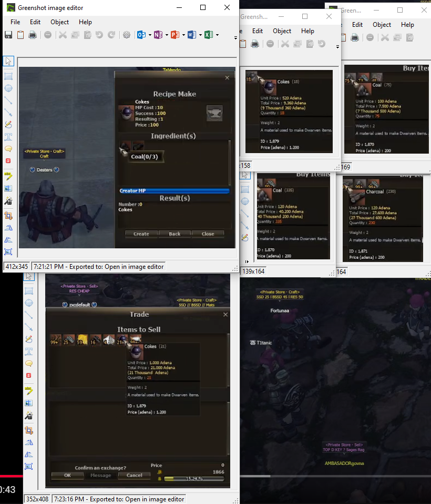Export to Outlook via its toolbar icon

141,35
